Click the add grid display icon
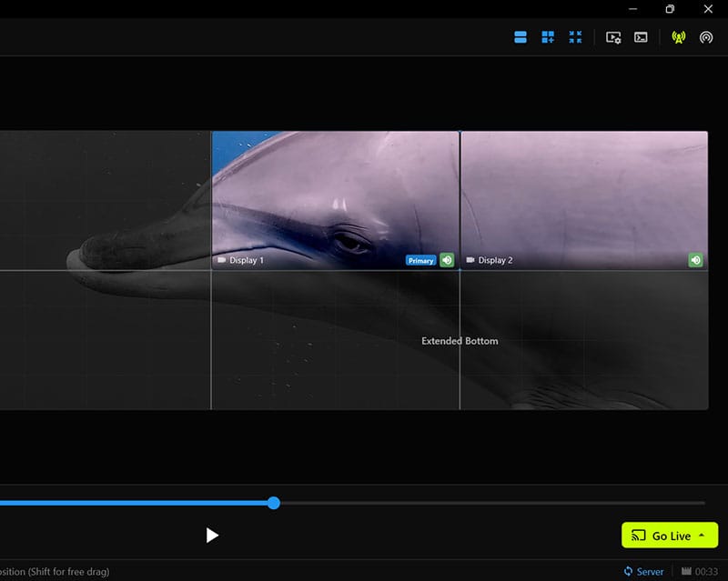This screenshot has width=728, height=581. 548,37
